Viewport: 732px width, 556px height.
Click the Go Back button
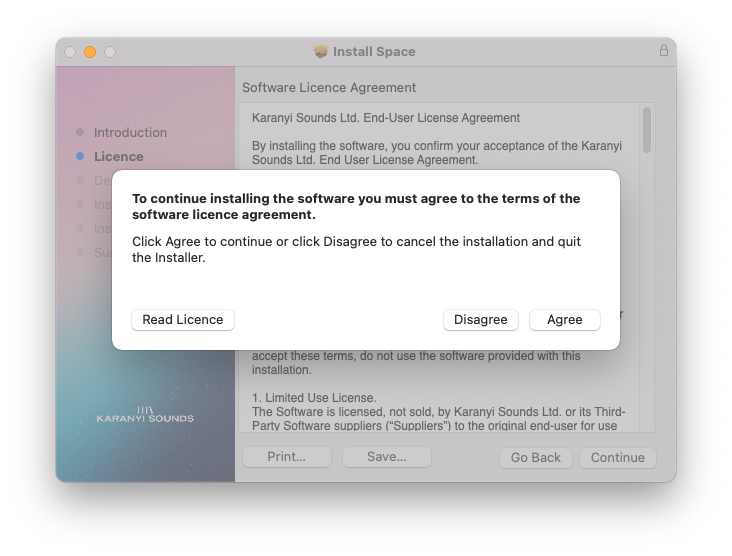(x=535, y=457)
